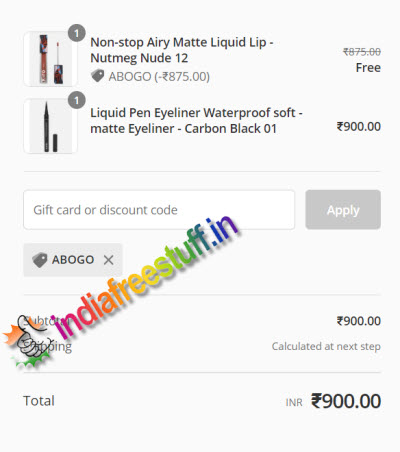
Task: Click the ABOGO discount chip label
Action: click(73, 260)
